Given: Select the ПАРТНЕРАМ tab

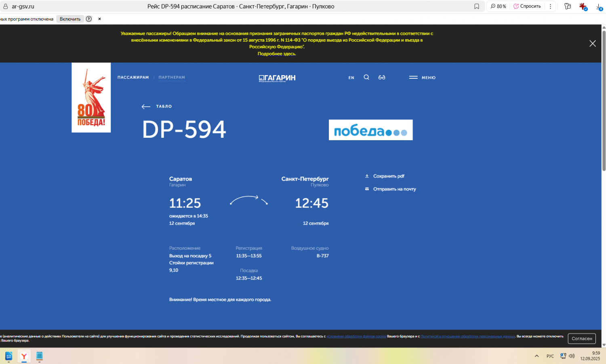Looking at the screenshot, I should (172, 78).
